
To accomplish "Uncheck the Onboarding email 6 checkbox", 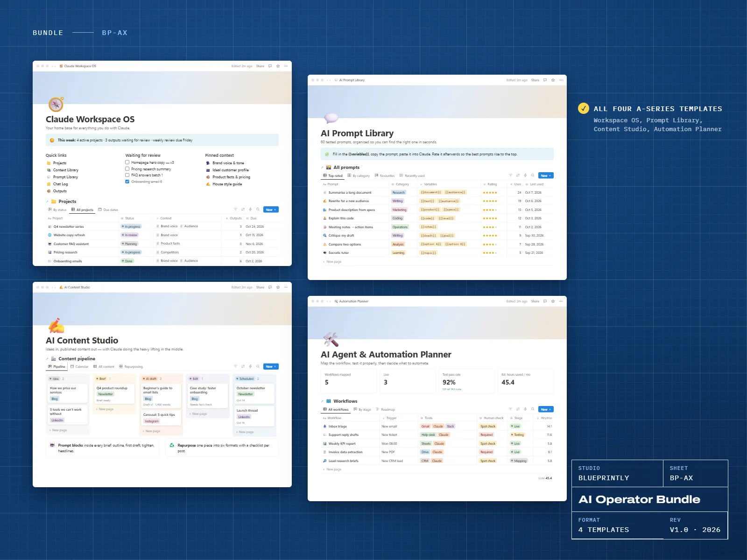I will point(127,182).
